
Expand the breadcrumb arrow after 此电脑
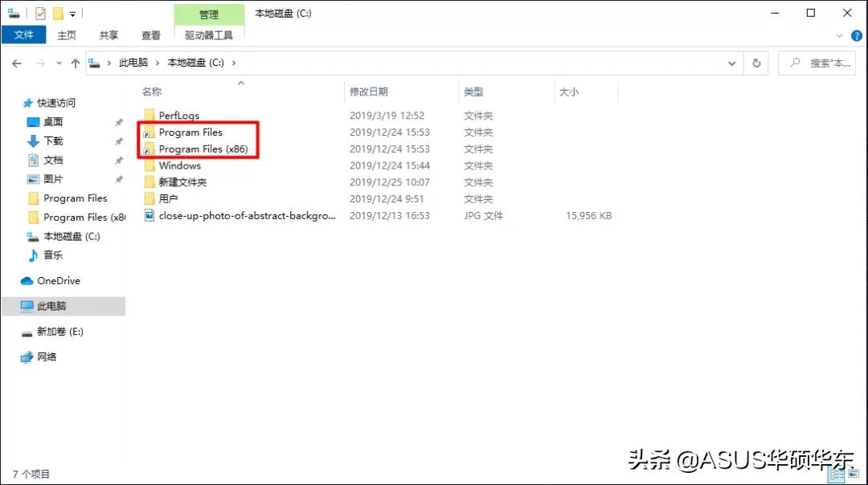point(156,63)
